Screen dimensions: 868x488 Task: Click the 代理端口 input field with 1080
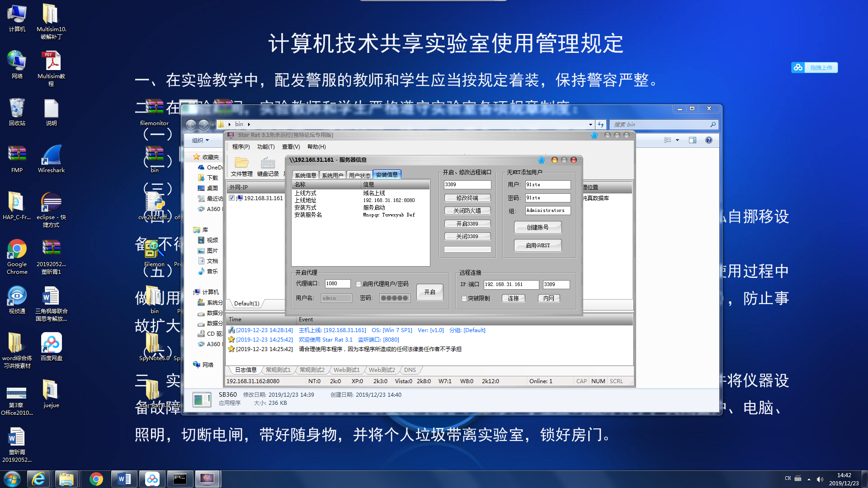click(x=337, y=284)
